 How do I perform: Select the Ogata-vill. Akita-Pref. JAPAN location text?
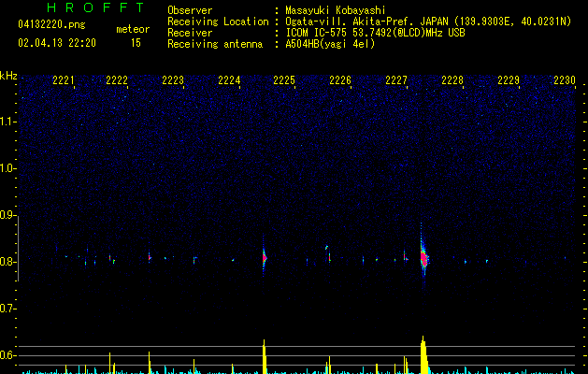(428, 22)
